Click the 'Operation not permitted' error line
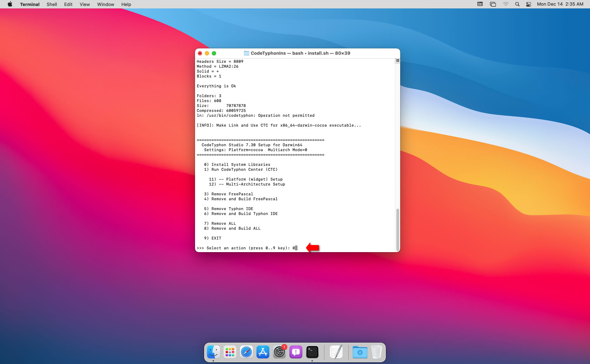Screen dimensions: 590x364 click(256, 115)
